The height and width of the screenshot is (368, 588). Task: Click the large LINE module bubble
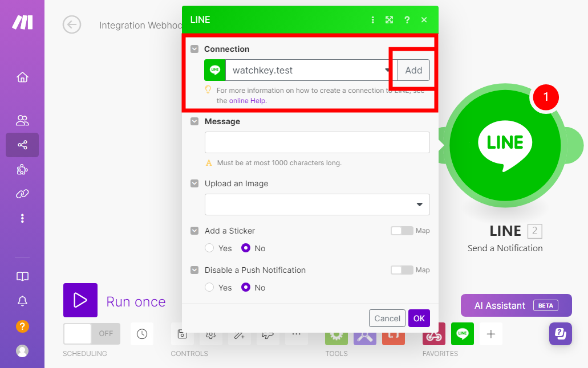tap(505, 145)
